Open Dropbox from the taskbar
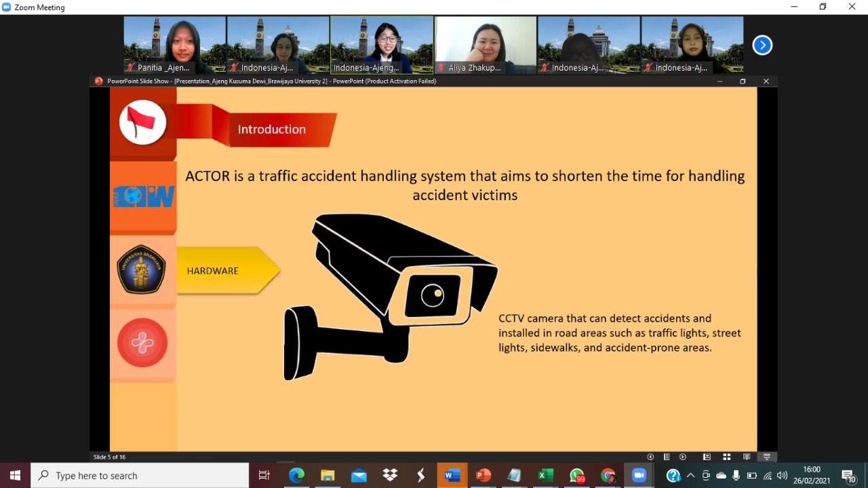 (x=390, y=476)
